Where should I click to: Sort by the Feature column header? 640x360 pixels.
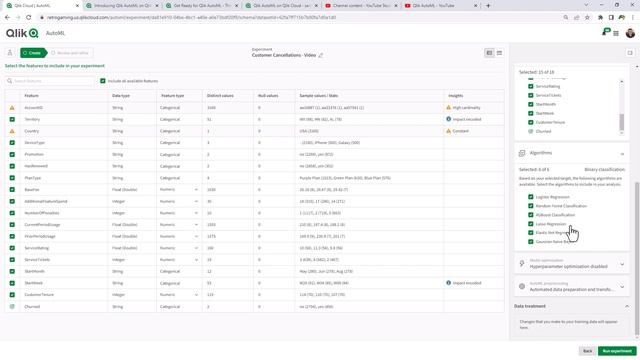pos(31,96)
